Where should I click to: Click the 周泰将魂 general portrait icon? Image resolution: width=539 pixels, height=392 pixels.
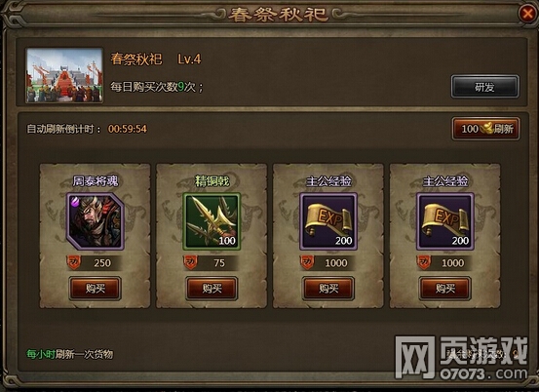(x=96, y=221)
